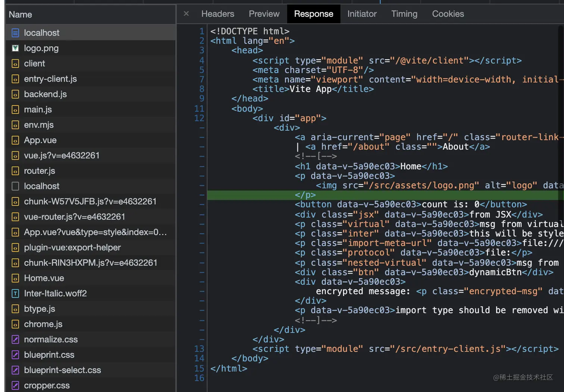This screenshot has height=392, width=564.
Task: Select the second localhost request
Action: point(91,186)
